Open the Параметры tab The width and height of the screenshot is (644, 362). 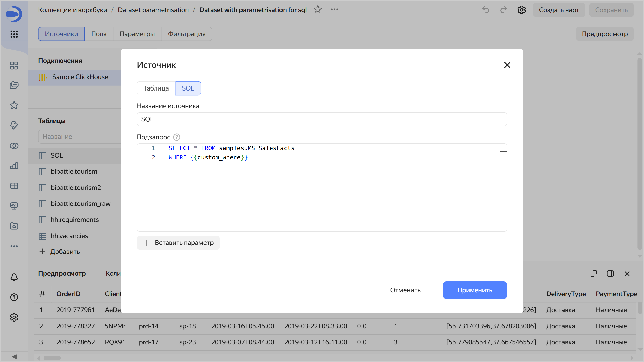pyautogui.click(x=137, y=34)
